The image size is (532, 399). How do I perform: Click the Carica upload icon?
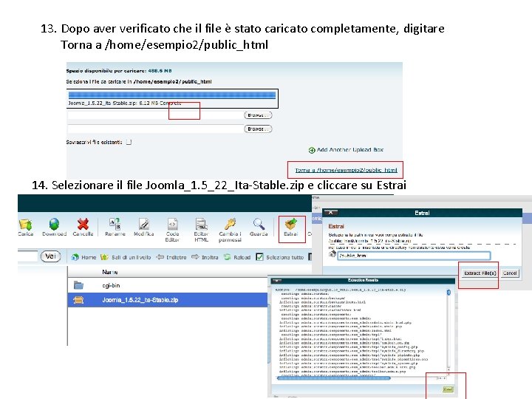[x=26, y=225]
